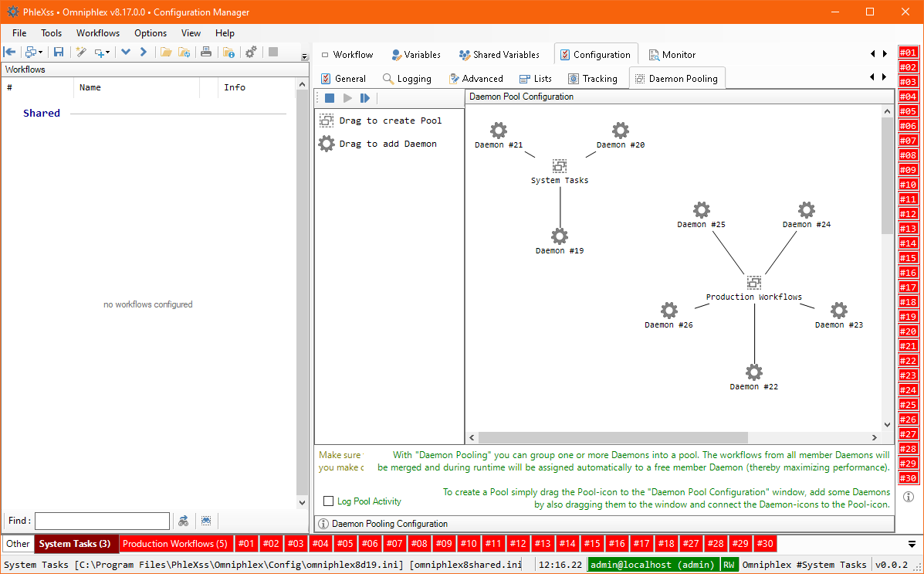
Task: Click the blue right chevron toolbar icon
Action: (144, 52)
